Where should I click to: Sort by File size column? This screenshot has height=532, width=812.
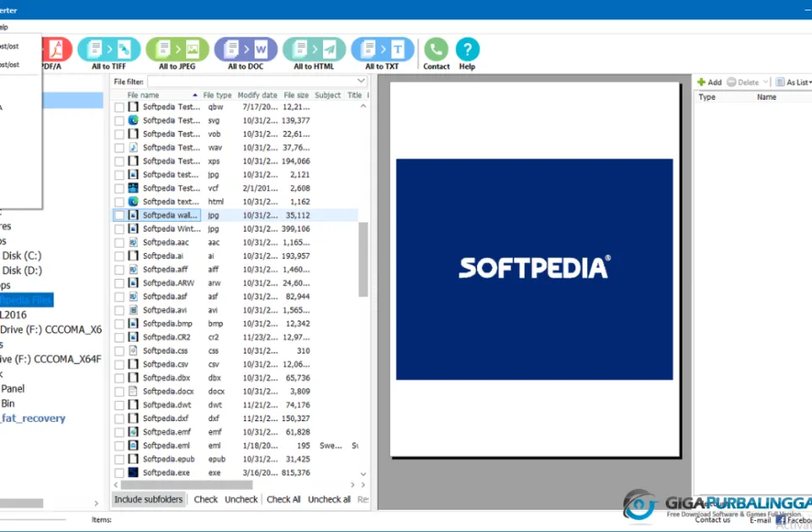[296, 96]
